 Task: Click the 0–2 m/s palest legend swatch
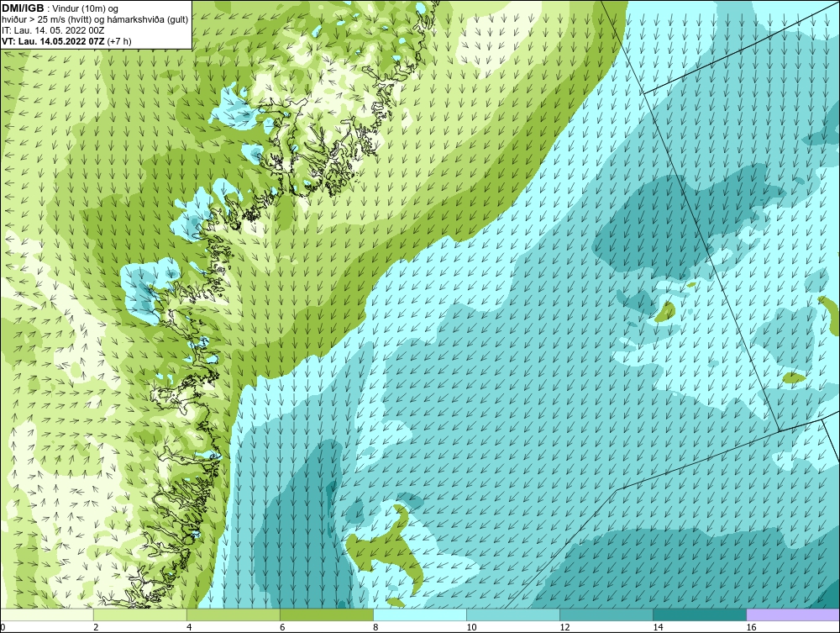46,615
